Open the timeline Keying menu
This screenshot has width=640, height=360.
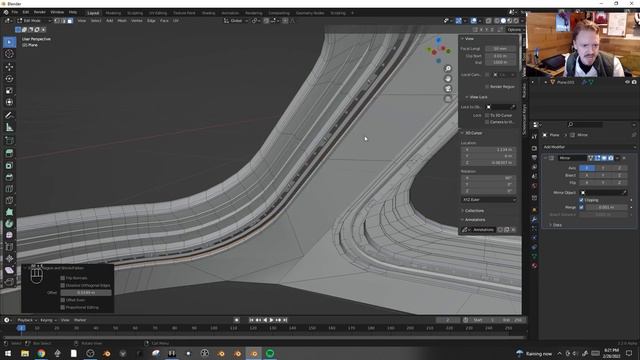(x=48, y=320)
